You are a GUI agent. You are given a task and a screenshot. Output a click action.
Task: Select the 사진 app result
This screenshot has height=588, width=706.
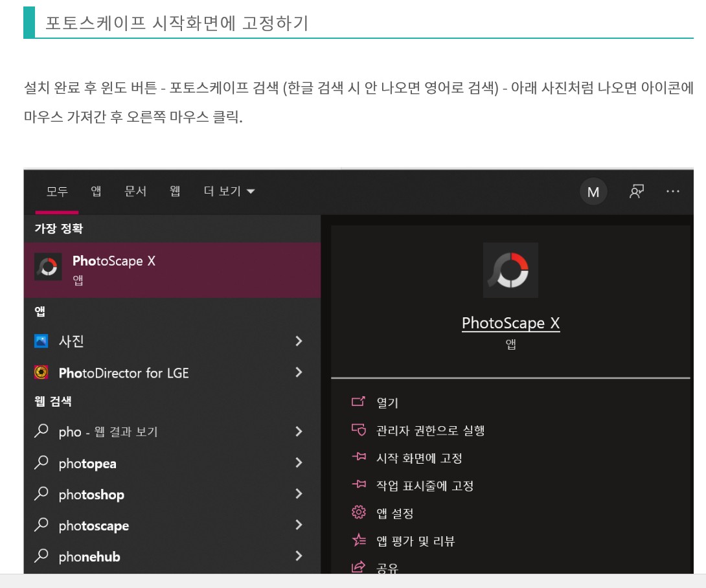(x=172, y=341)
